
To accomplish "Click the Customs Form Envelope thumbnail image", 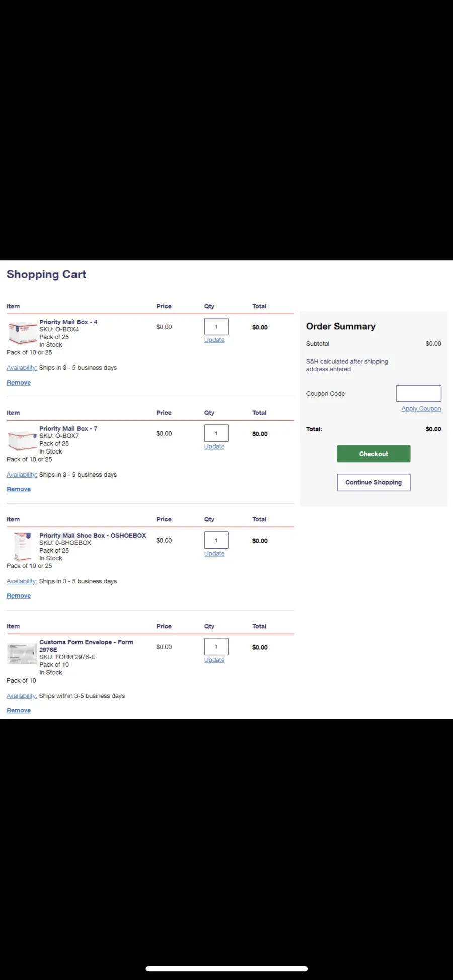I will click(22, 653).
